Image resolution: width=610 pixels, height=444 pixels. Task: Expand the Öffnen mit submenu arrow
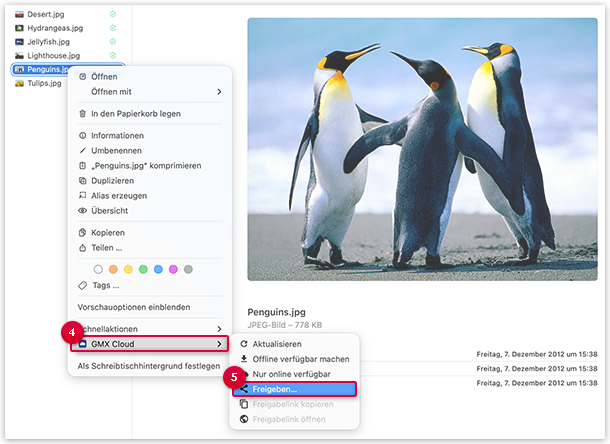(219, 92)
